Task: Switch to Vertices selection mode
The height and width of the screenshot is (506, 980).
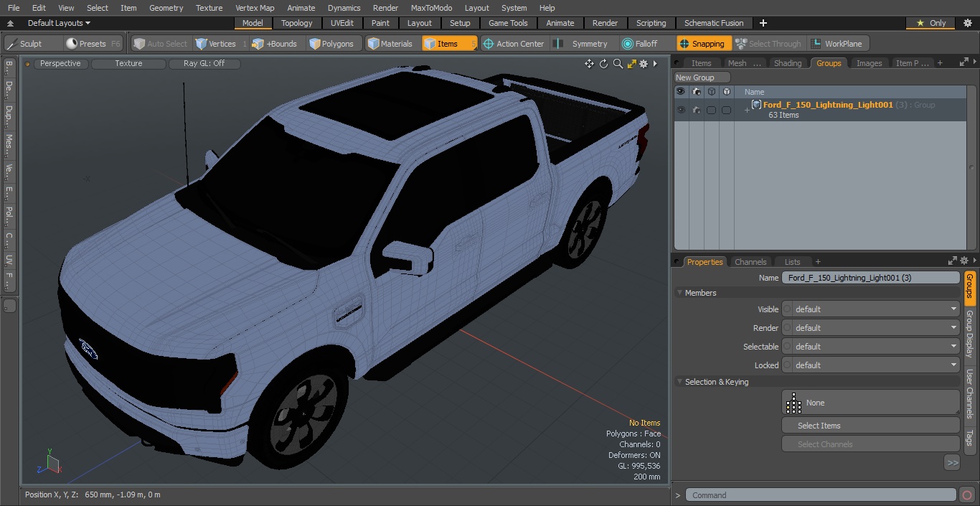Action: [220, 44]
